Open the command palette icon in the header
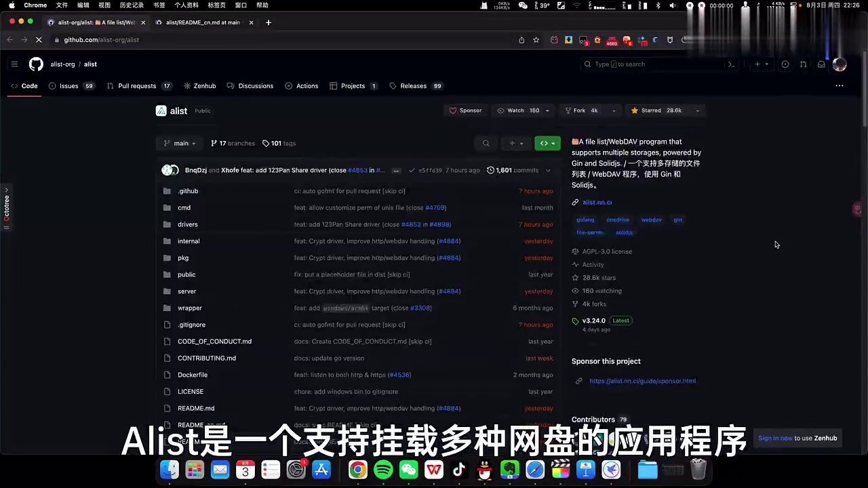The width and height of the screenshot is (868, 488). coord(731,64)
